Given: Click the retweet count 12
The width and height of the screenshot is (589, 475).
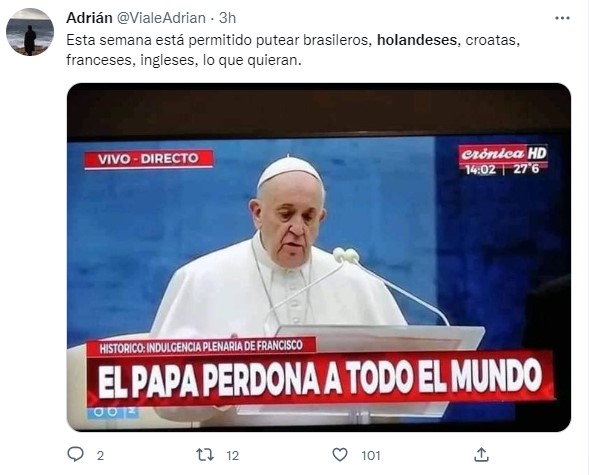Looking at the screenshot, I should (x=233, y=455).
